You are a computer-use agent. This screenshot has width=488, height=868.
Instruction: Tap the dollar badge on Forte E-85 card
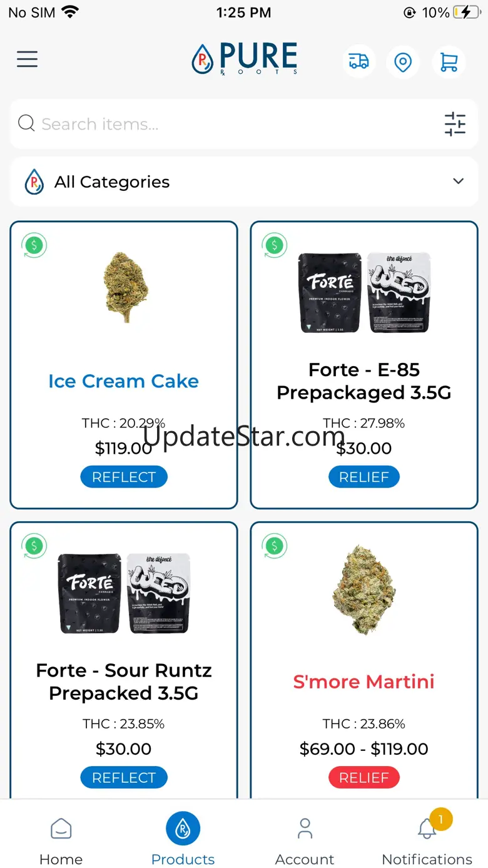274,245
